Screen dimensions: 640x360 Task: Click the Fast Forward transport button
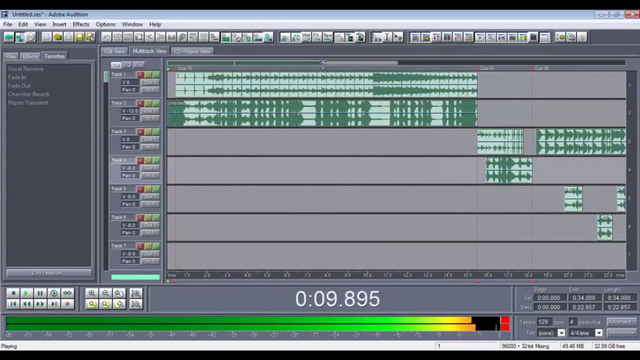40,304
